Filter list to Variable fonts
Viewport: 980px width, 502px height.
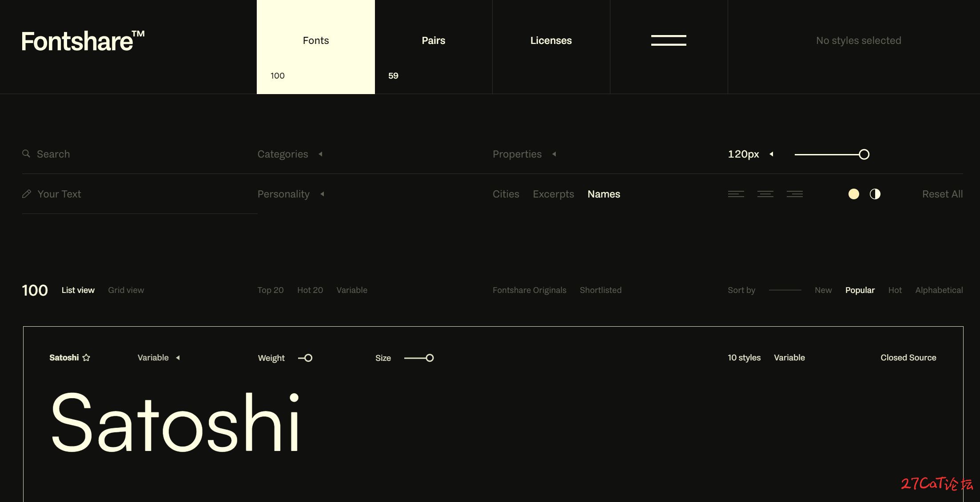pyautogui.click(x=352, y=290)
